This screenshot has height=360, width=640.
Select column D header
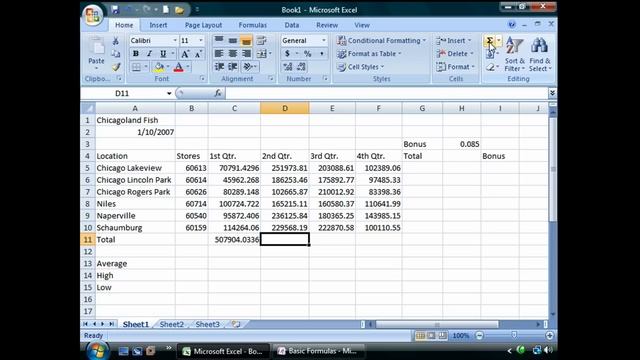(284, 108)
